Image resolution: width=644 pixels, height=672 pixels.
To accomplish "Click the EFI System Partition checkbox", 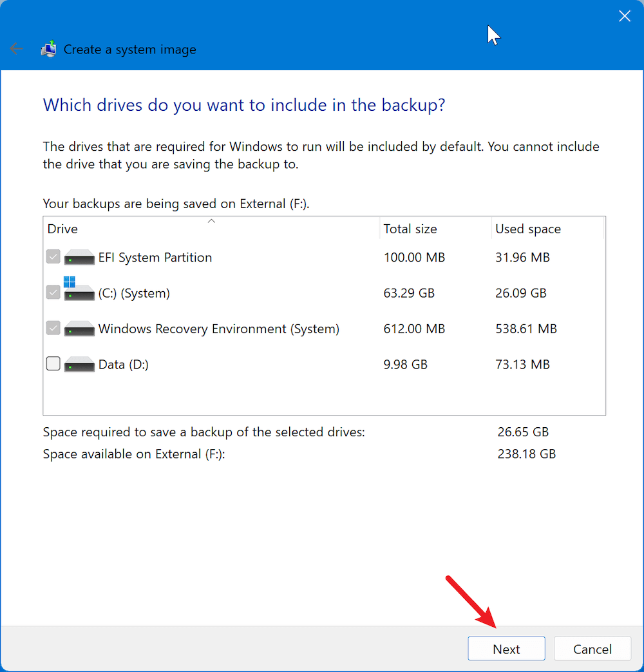I will tap(53, 256).
